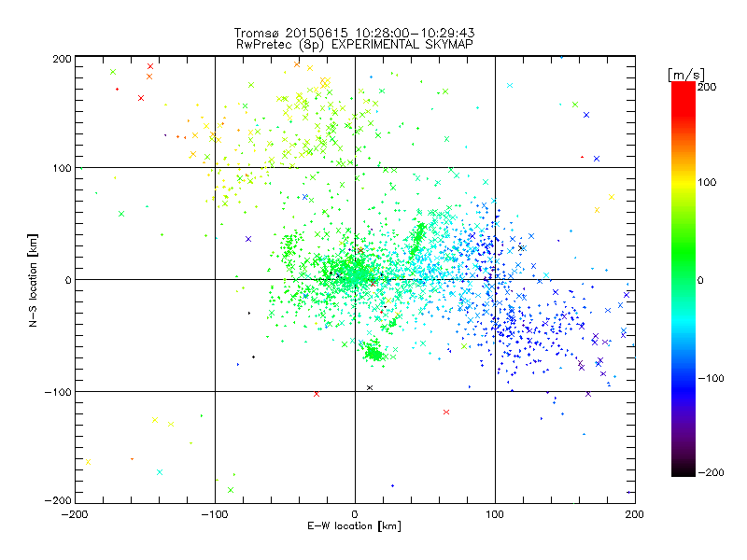Click the '200' label beside the colorbar top
The height and width of the screenshot is (560, 747).
click(x=707, y=87)
